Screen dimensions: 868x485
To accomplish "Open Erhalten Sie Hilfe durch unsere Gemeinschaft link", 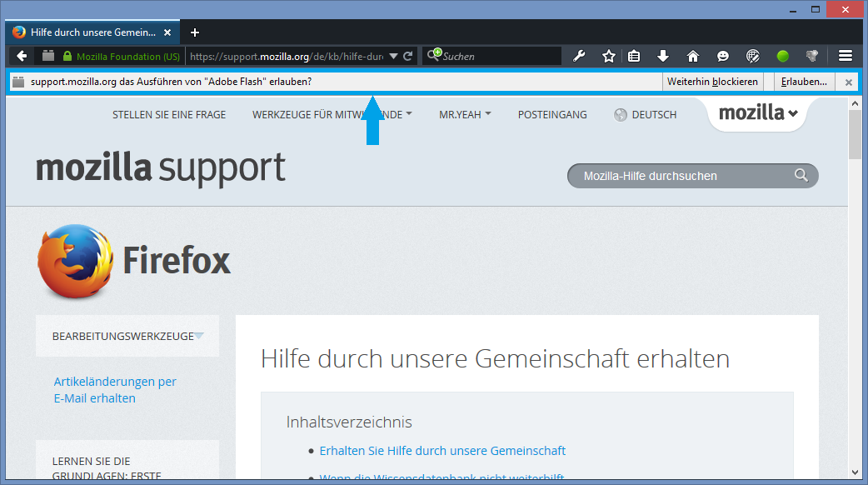I will point(442,451).
